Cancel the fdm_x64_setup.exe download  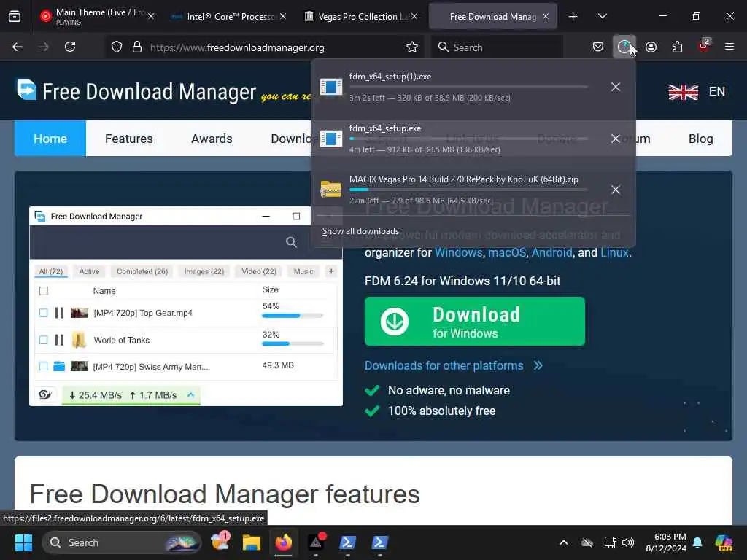click(x=616, y=139)
